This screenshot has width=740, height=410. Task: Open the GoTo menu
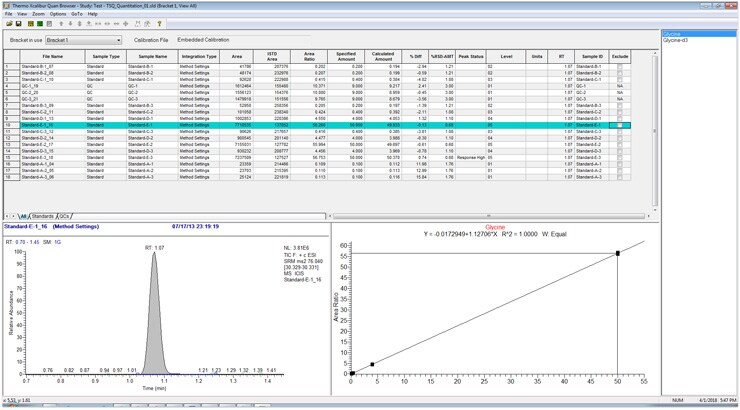76,14
